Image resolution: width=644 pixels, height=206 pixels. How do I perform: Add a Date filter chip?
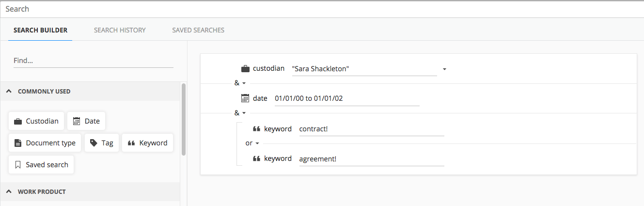tap(86, 121)
